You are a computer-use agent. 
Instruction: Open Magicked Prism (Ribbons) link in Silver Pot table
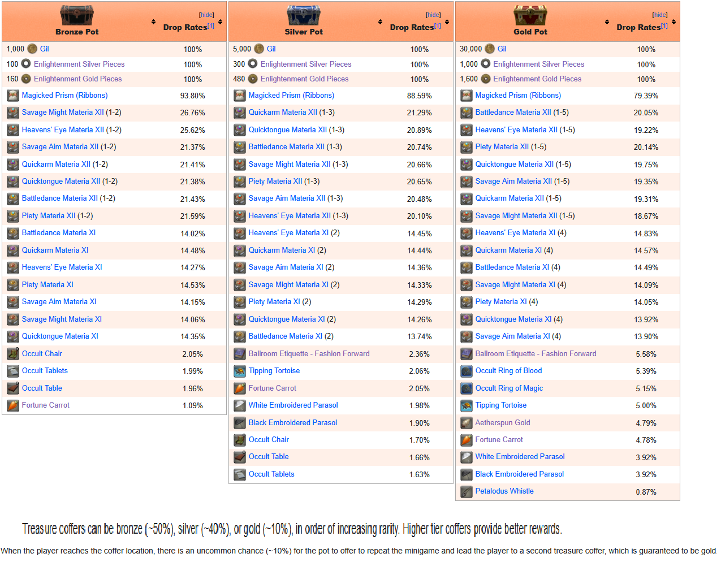(x=291, y=96)
